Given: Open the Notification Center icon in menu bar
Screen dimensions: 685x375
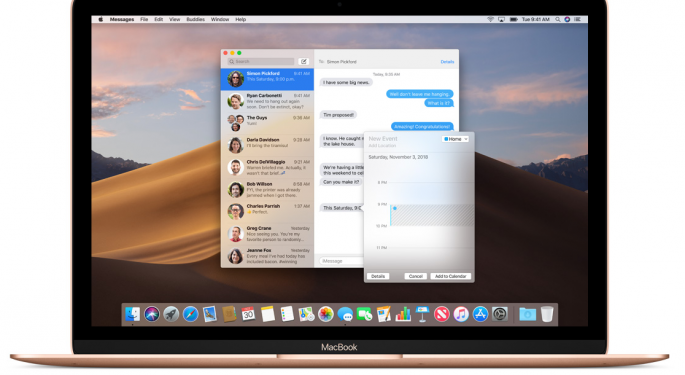Looking at the screenshot, I should point(578,19).
